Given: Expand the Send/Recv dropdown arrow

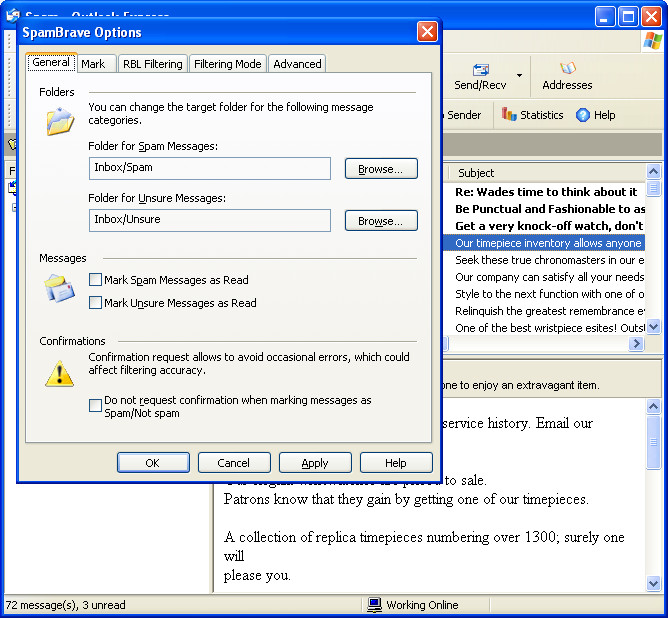Looking at the screenshot, I should [x=519, y=75].
